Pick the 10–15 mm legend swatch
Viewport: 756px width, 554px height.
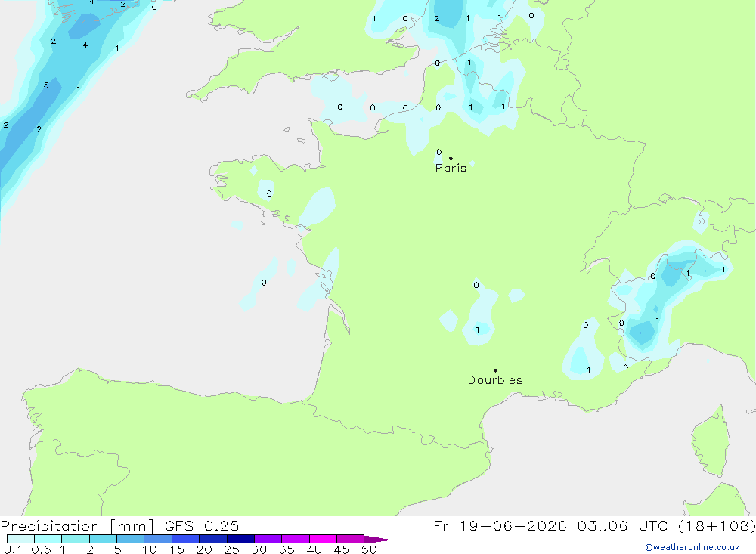click(x=158, y=539)
